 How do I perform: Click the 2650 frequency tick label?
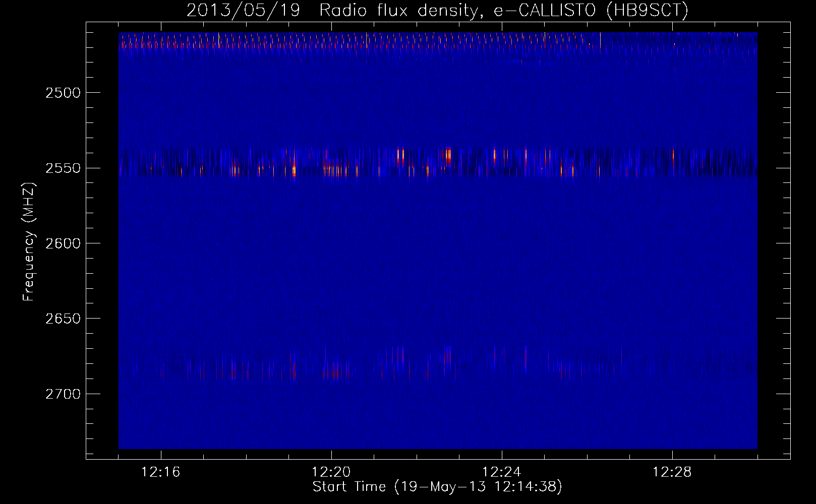[63, 319]
